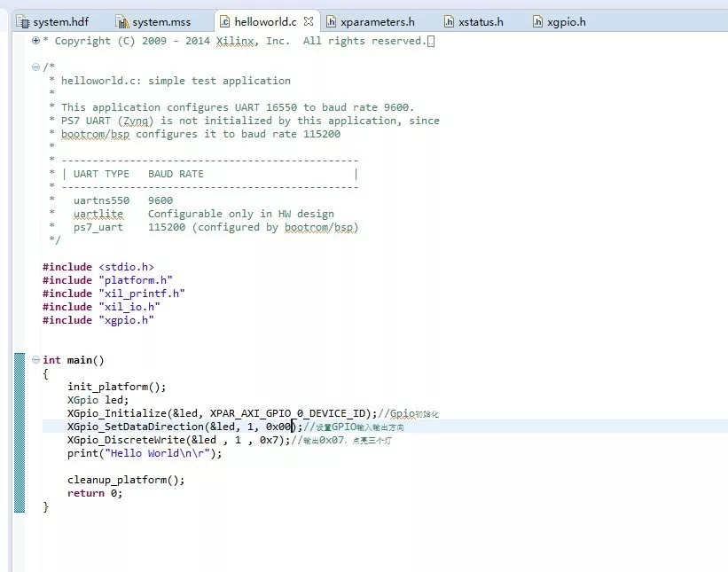728x572 pixels.
Task: Switch to the system.hdf tab
Action: tap(52, 22)
